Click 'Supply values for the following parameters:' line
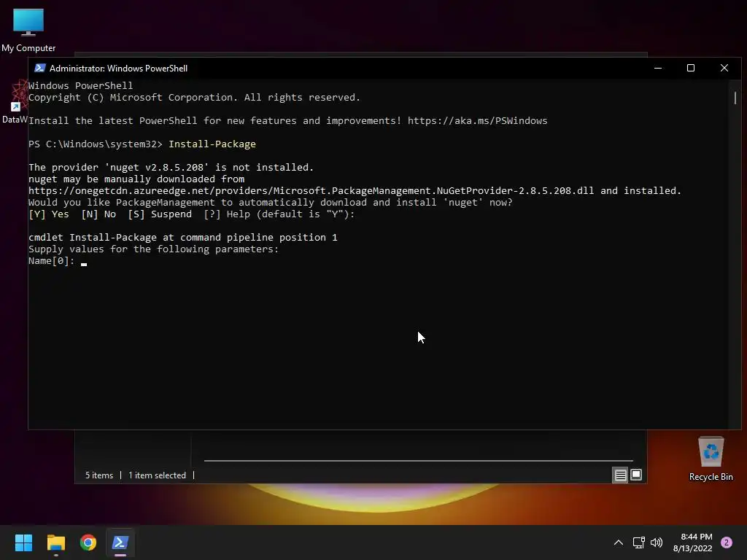This screenshot has width=747, height=560. [x=153, y=249]
